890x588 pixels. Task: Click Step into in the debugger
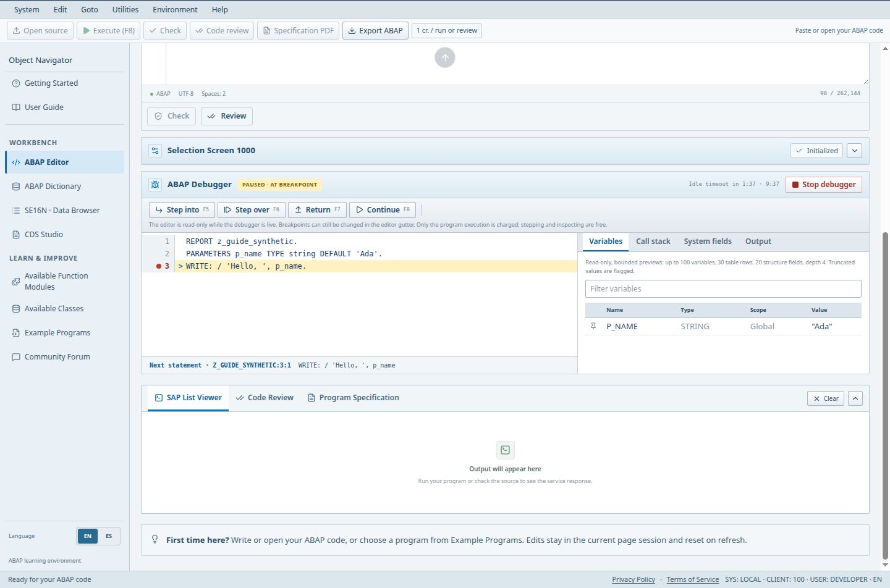point(182,210)
